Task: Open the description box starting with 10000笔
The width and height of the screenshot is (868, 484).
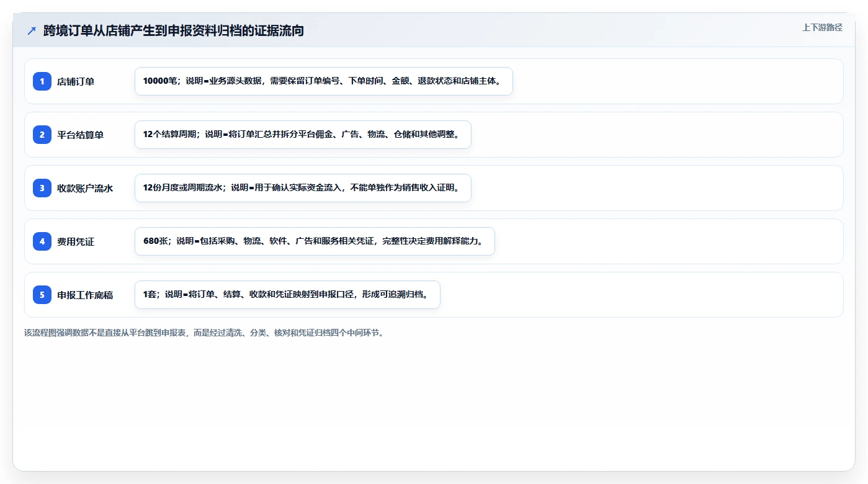Action: point(324,81)
